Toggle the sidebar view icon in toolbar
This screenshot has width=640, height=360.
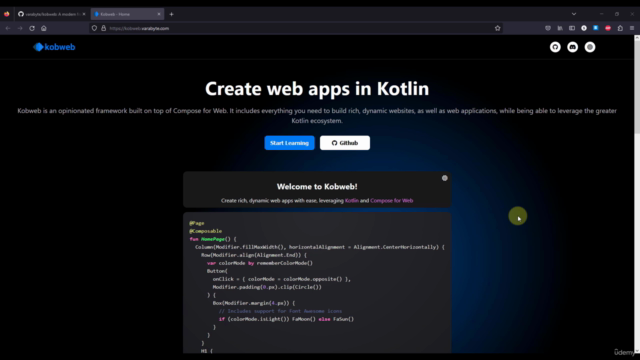(572, 28)
